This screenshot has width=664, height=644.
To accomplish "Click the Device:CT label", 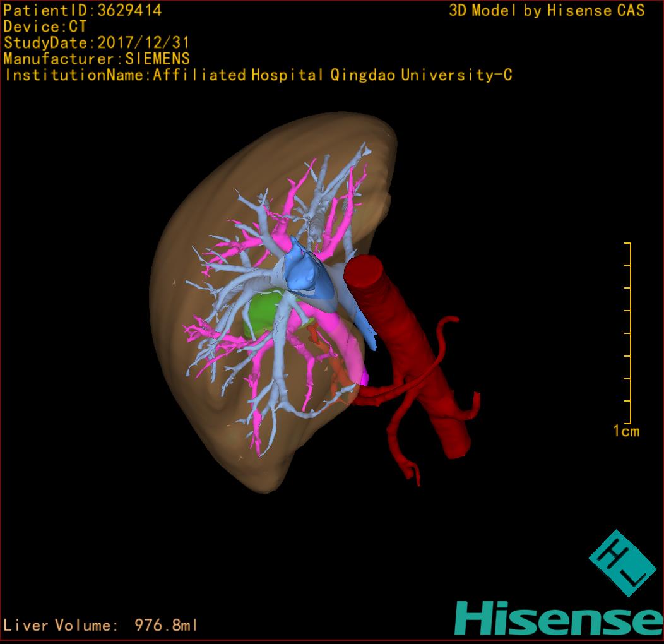I will (45, 27).
